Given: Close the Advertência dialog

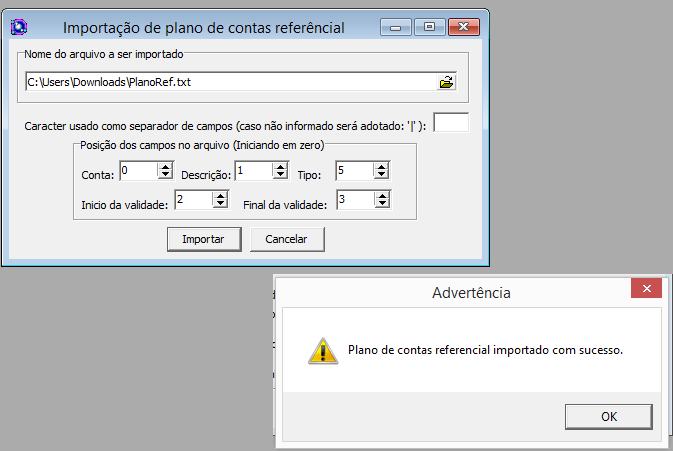Looking at the screenshot, I should [x=646, y=288].
